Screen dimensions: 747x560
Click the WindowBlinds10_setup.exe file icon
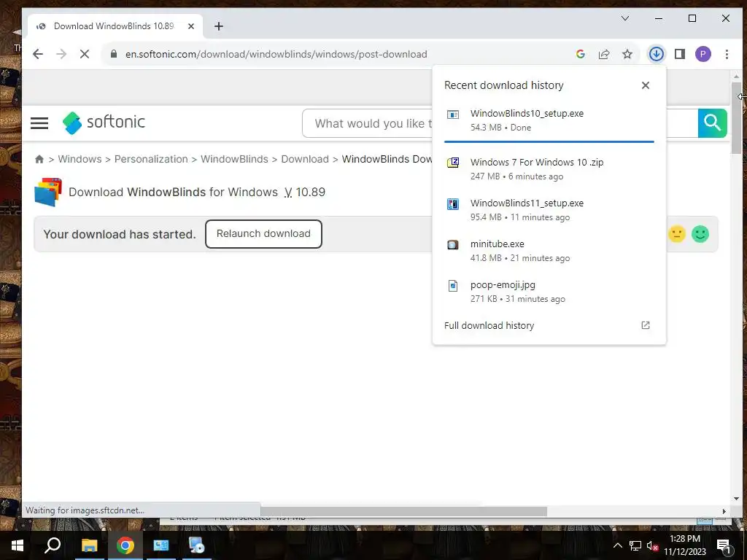452,114
